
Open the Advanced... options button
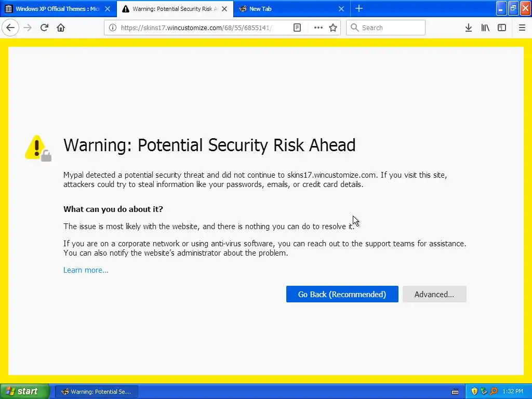(x=434, y=294)
